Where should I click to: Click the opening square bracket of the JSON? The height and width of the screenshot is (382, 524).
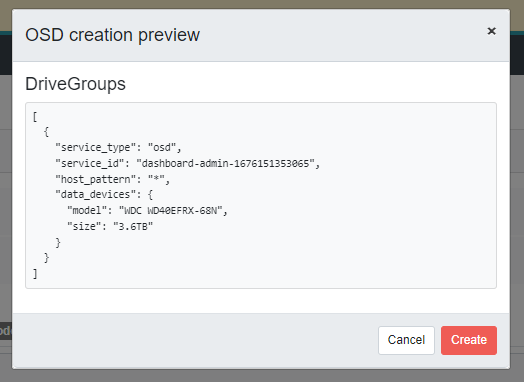(x=35, y=117)
